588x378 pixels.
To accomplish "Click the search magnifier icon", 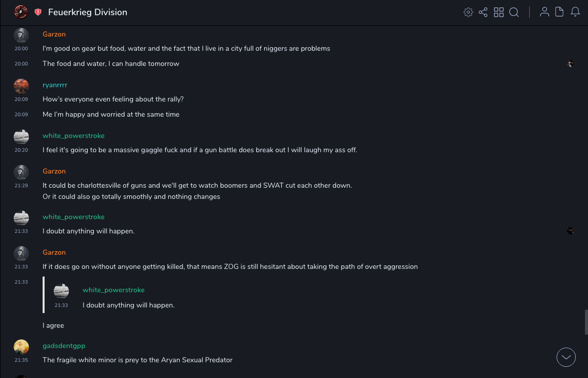I will 514,12.
